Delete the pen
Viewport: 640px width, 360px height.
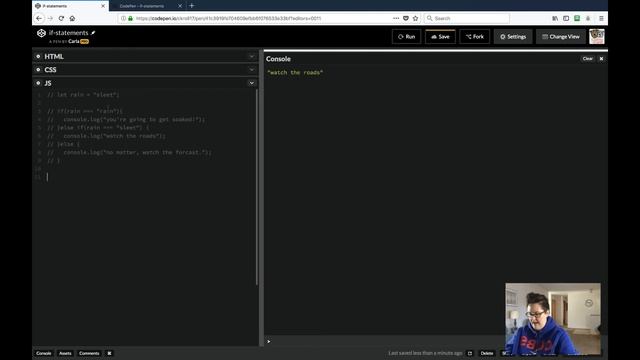(x=487, y=353)
